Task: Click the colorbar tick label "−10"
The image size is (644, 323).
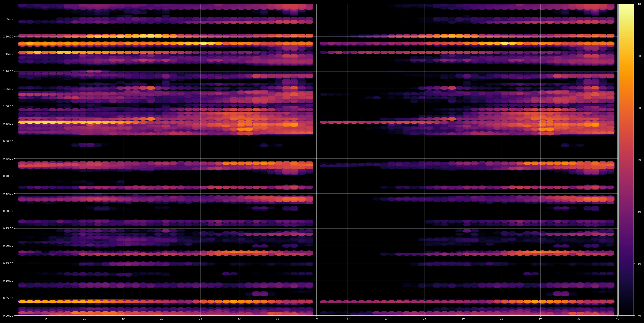Action: [638, 4]
